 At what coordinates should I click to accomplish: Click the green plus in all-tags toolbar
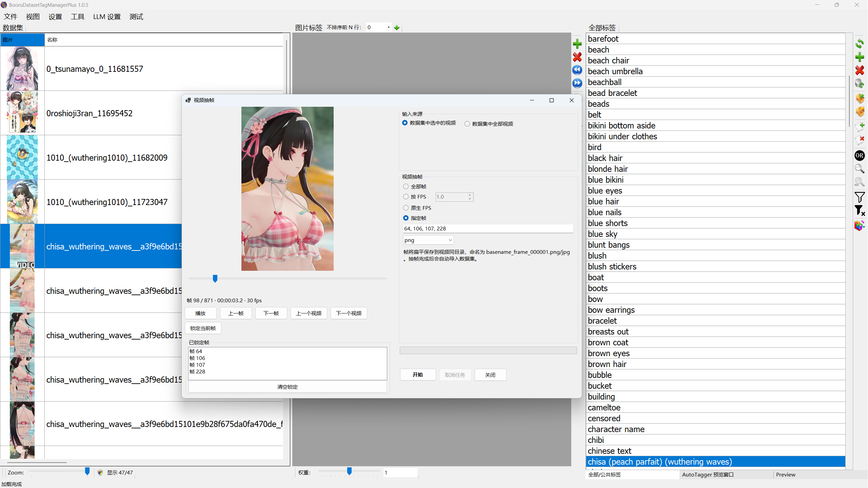click(860, 57)
